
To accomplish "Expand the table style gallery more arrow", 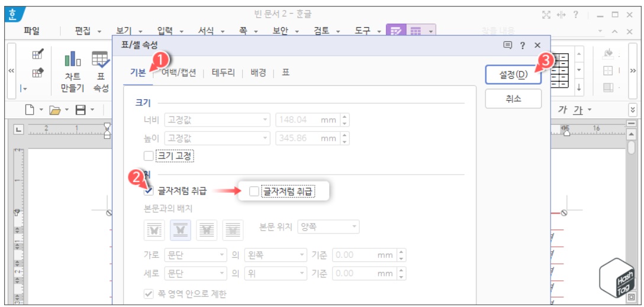I will (579, 86).
